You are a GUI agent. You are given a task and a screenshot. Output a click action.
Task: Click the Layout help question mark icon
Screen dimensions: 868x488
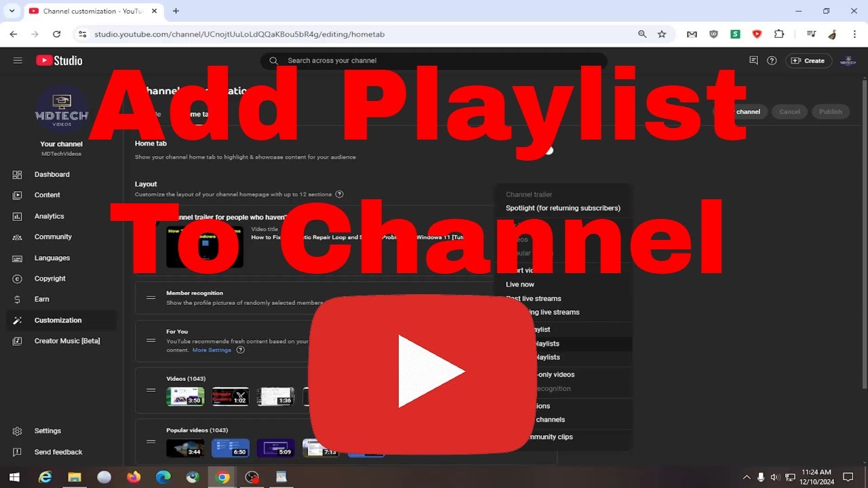pyautogui.click(x=339, y=195)
